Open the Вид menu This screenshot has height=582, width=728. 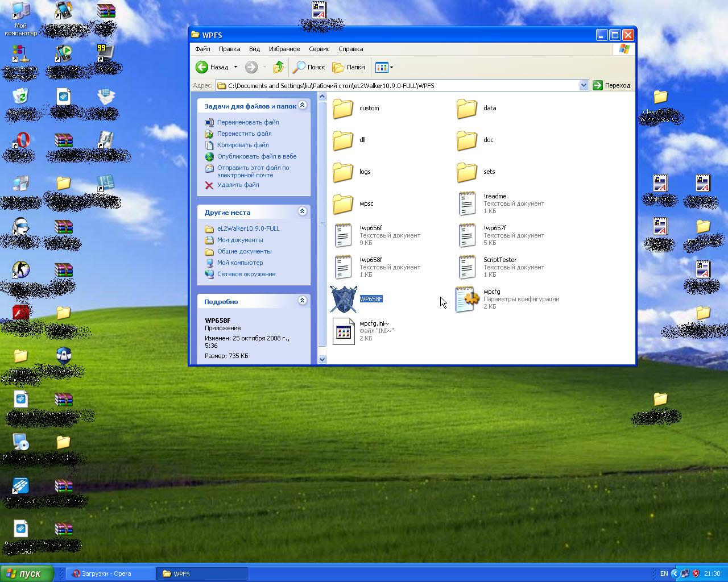[x=254, y=49]
